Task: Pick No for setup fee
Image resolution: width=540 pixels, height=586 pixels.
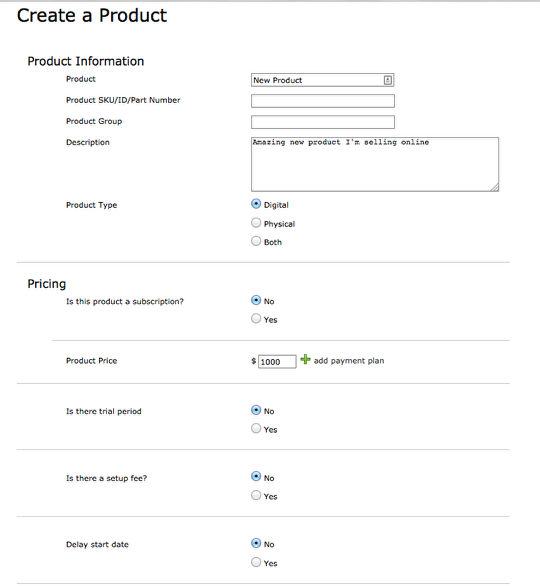Action: click(x=256, y=477)
